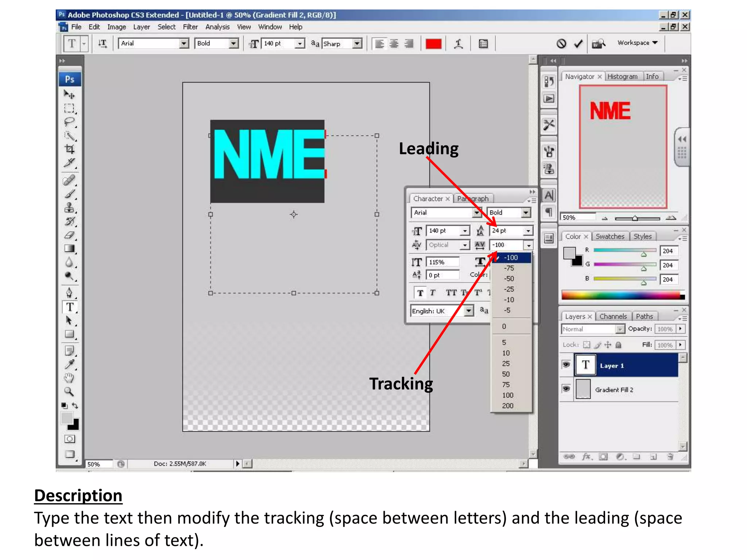The width and height of the screenshot is (747, 560).
Task: Select the Pen tool
Action: pos(69,293)
